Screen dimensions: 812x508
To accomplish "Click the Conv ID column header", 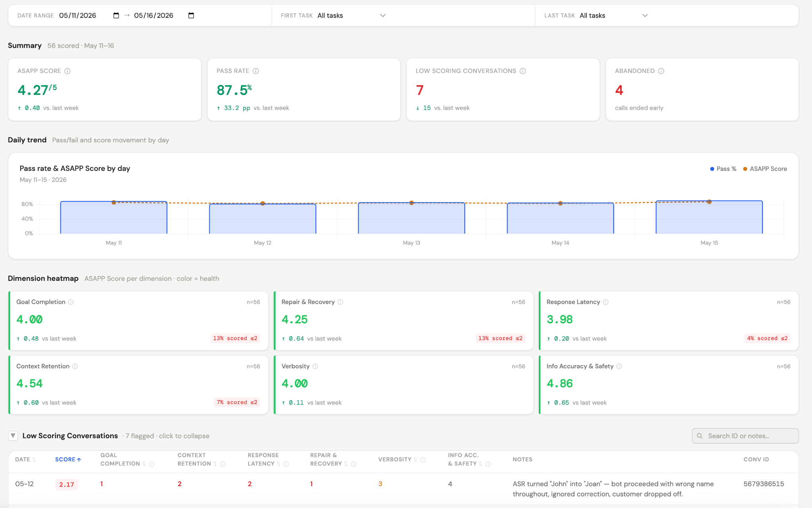I will (756, 459).
